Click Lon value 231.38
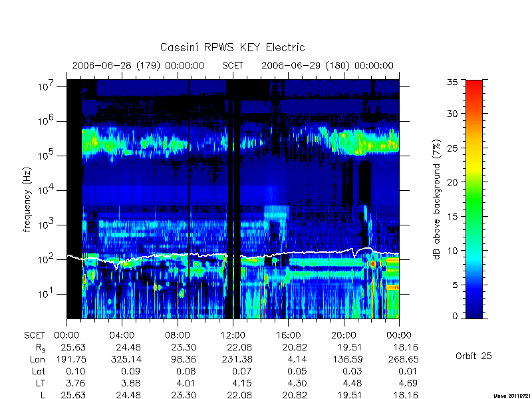532x399 pixels. (237, 359)
